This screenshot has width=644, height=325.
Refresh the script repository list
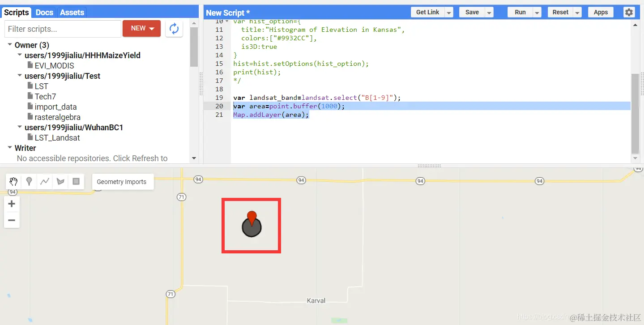174,29
